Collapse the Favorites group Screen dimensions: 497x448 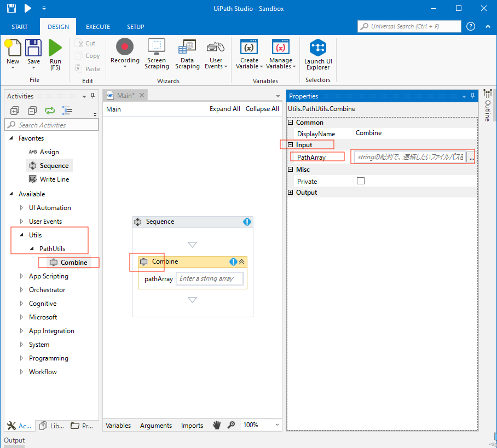[11, 138]
